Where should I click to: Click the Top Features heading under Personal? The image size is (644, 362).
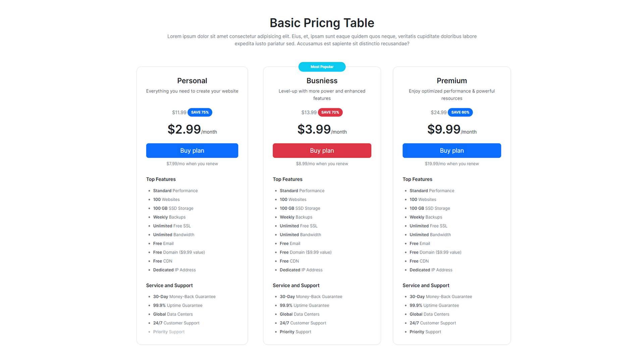pyautogui.click(x=161, y=179)
